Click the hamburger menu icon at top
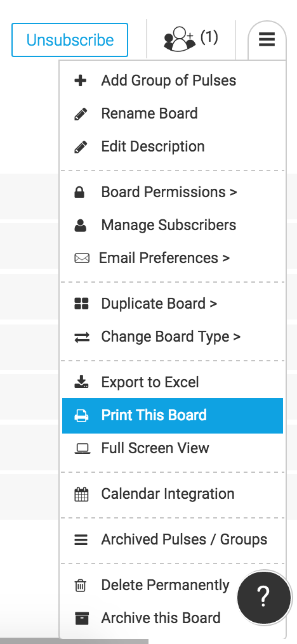This screenshot has height=644, width=297. [x=267, y=40]
